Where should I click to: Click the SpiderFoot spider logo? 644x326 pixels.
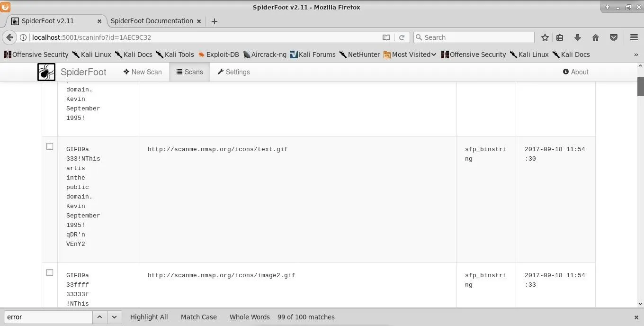pos(46,72)
